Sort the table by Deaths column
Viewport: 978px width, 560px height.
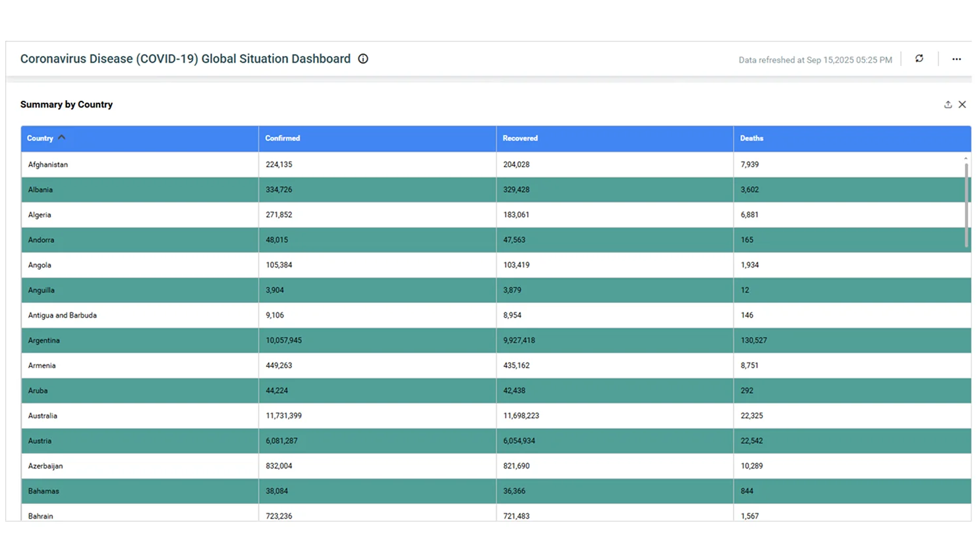click(x=751, y=138)
